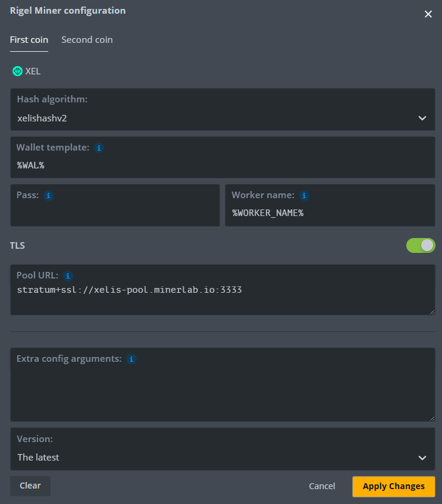The image size is (442, 504).
Task: View info tooltip for Wallet template
Action: pos(99,148)
